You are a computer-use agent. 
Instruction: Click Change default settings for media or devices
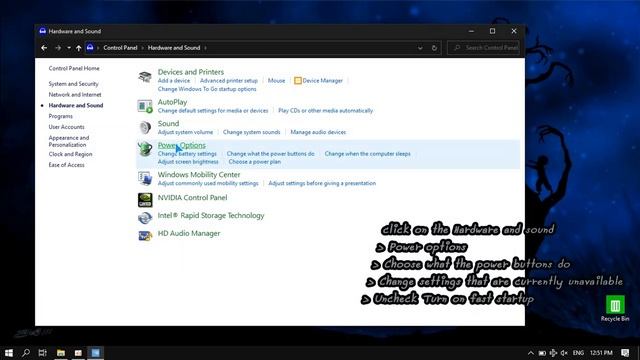click(x=213, y=111)
